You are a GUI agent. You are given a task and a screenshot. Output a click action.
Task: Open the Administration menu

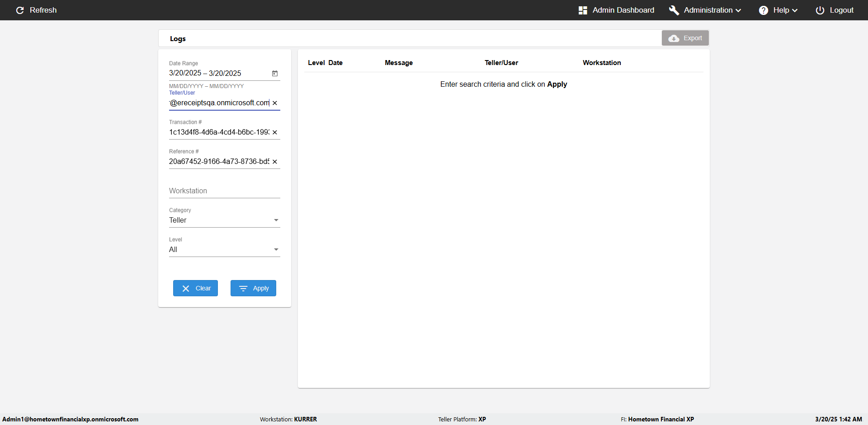click(x=705, y=10)
